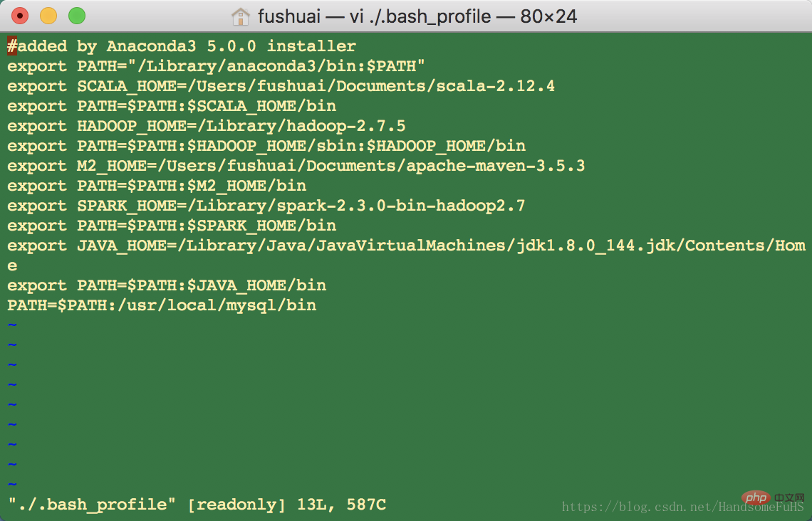
Task: Click the SPARK_HOME spark-2.3.0 line
Action: pyautogui.click(x=266, y=206)
